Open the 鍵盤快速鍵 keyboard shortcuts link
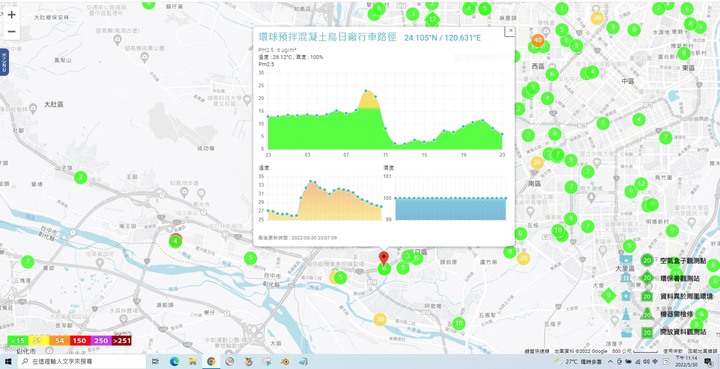The width and height of the screenshot is (720, 369). pyautogui.click(x=537, y=351)
